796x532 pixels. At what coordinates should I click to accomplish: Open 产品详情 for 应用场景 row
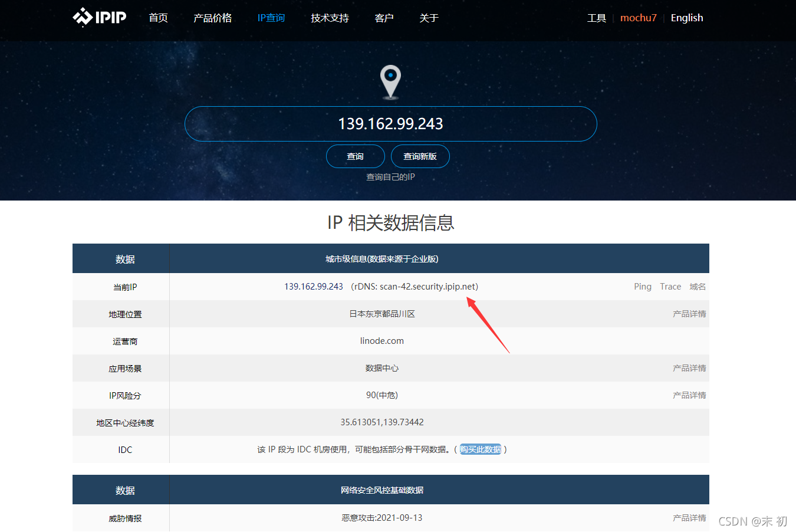(x=689, y=368)
